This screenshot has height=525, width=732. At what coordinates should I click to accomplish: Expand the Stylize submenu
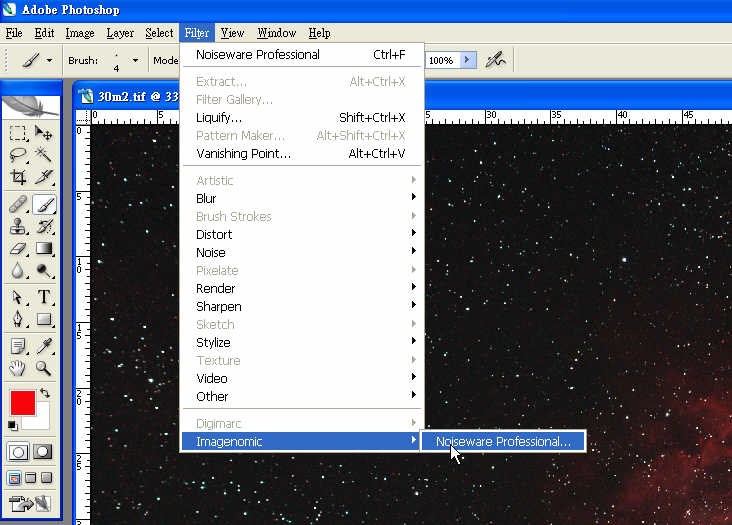(303, 343)
